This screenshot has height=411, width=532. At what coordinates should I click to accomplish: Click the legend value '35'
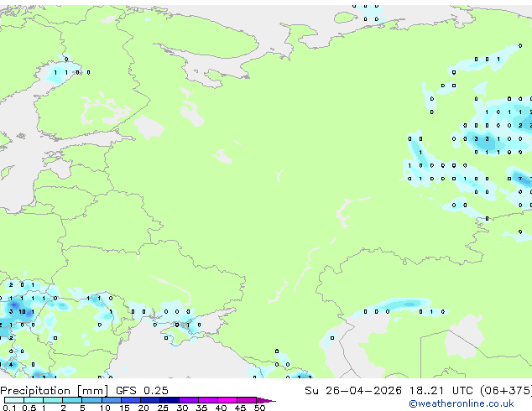coord(201,408)
